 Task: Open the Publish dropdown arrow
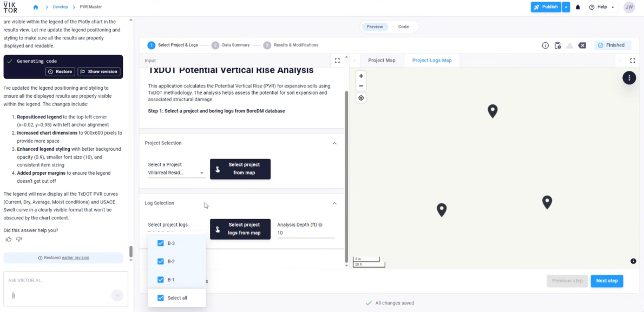[x=567, y=7]
